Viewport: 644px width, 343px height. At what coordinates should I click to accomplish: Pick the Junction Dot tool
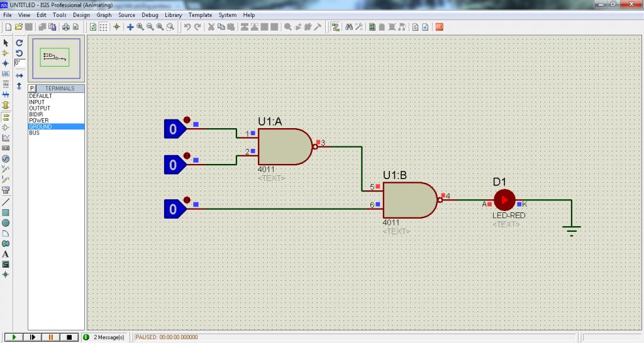pos(5,63)
